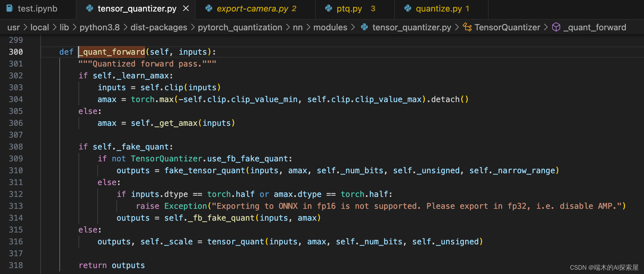Click tensor_quantizer.py in the breadcrumb
The height and width of the screenshot is (274, 644).
click(x=412, y=27)
